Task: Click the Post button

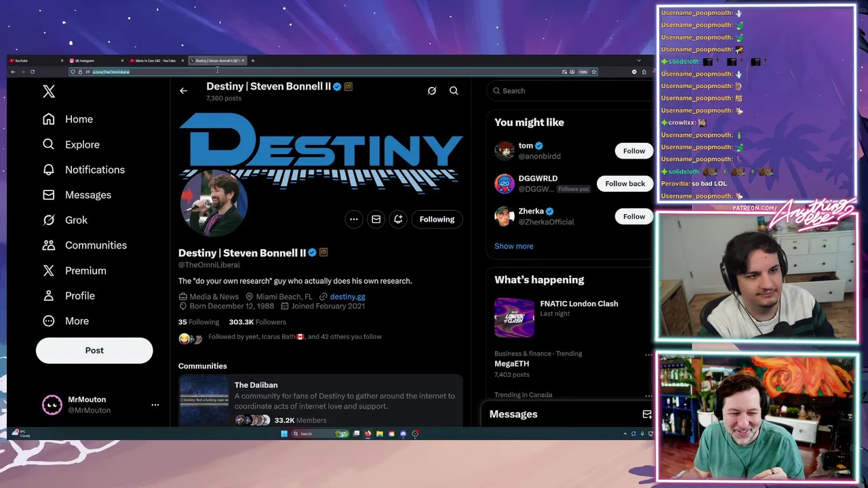Action: [x=94, y=350]
